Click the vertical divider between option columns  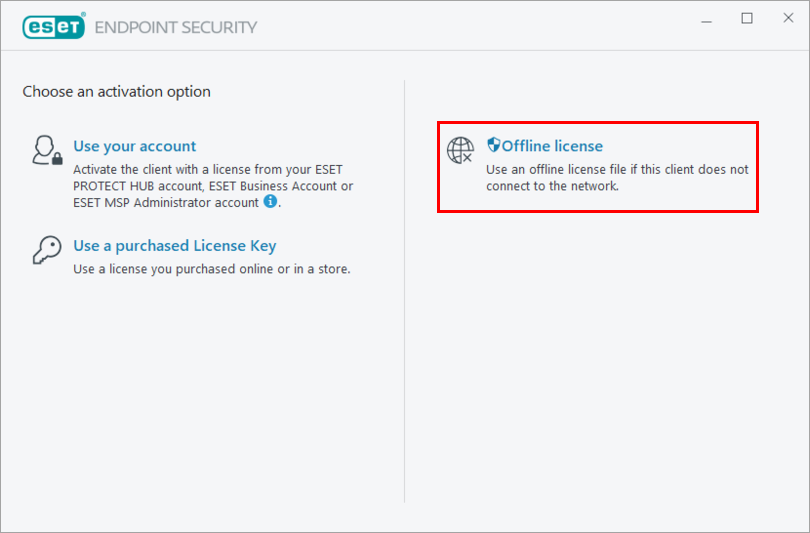click(x=405, y=300)
